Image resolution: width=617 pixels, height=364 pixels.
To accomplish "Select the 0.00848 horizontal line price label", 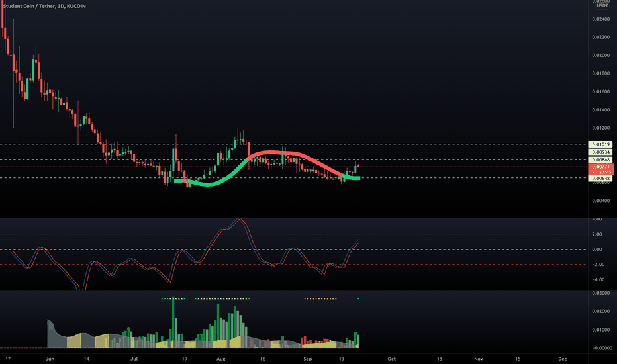I will [600, 159].
